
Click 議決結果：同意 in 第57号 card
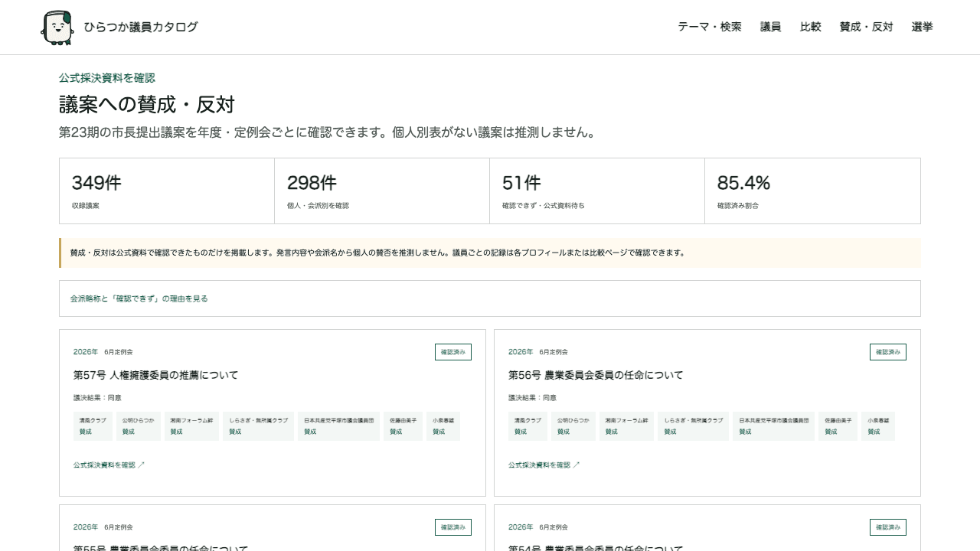(97, 398)
